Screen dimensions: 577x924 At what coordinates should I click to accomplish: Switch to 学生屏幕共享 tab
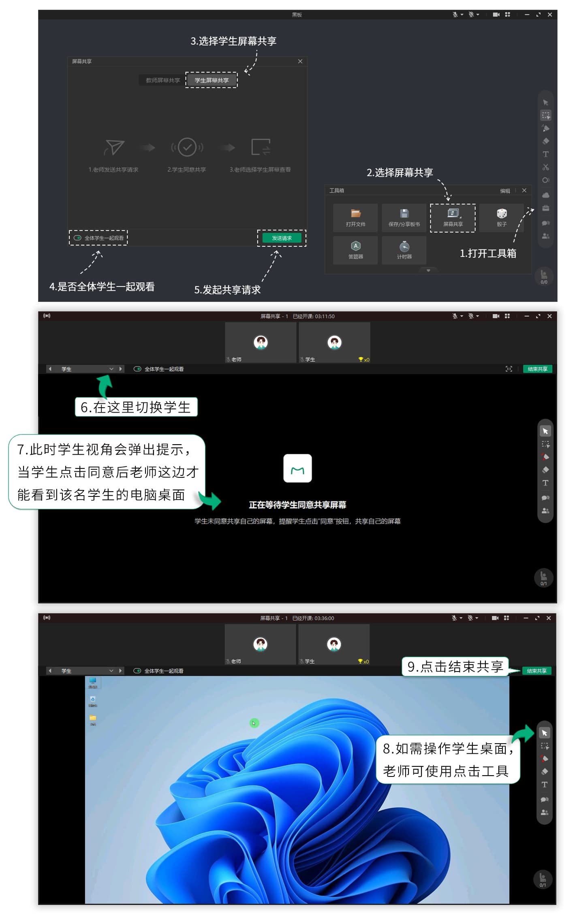(212, 80)
